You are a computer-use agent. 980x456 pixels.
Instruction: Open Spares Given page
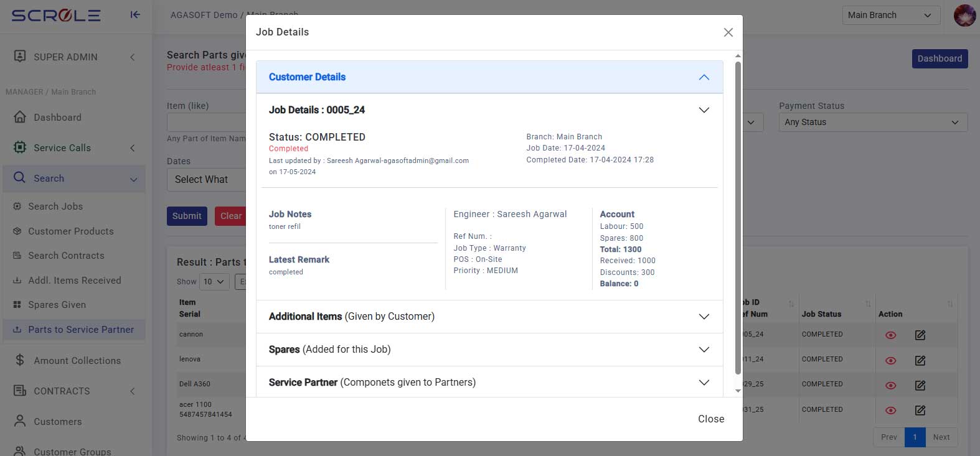pos(57,305)
